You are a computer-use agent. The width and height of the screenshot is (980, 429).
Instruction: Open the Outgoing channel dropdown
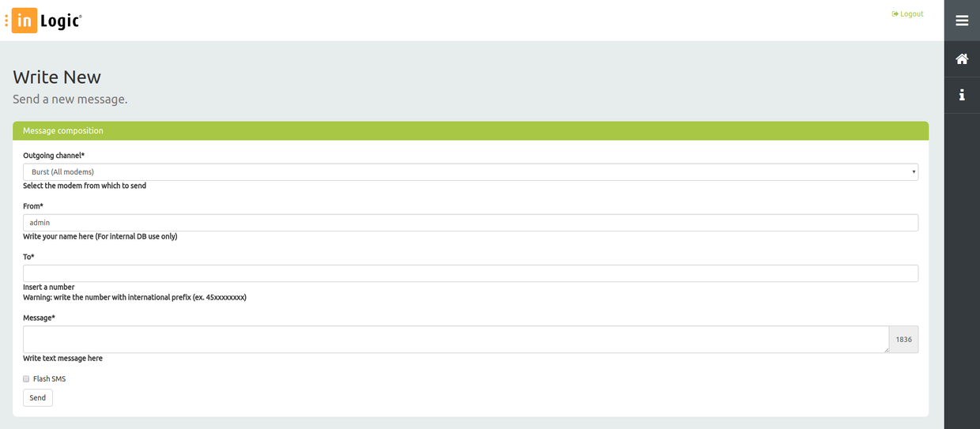470,172
